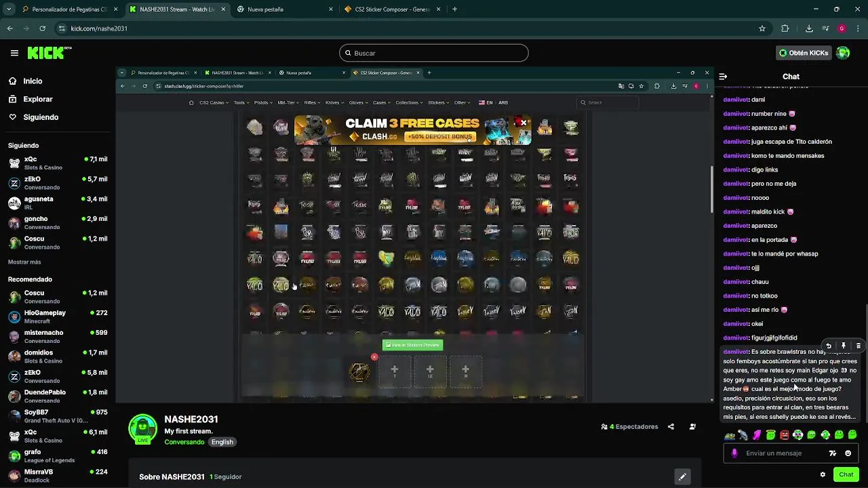Click Obtén KICKs button

click(x=804, y=53)
